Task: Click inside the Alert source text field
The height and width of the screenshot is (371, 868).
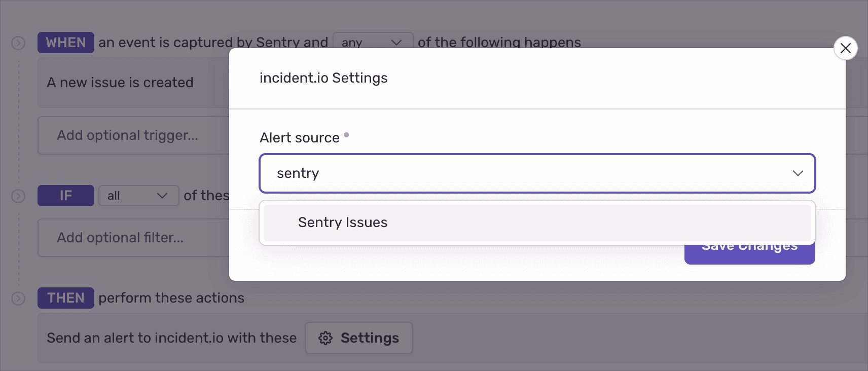Action: click(456, 173)
